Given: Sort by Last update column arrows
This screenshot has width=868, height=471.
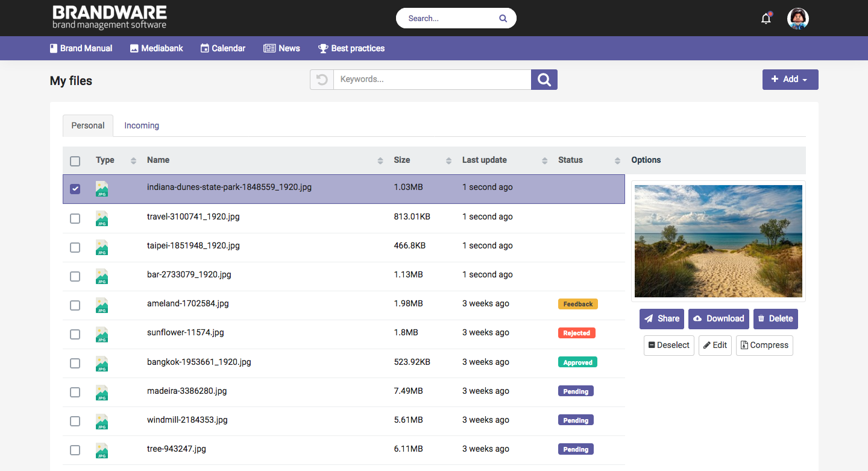Looking at the screenshot, I should click(x=544, y=160).
